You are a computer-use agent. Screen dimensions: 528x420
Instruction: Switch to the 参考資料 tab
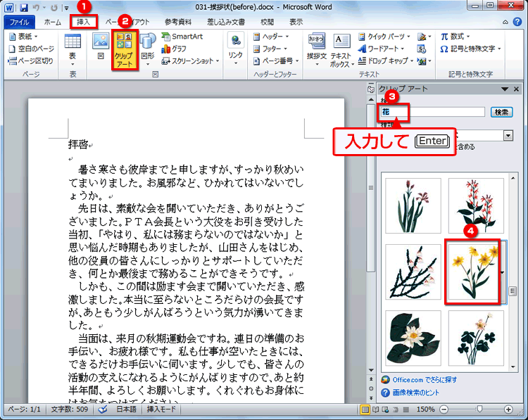(178, 23)
